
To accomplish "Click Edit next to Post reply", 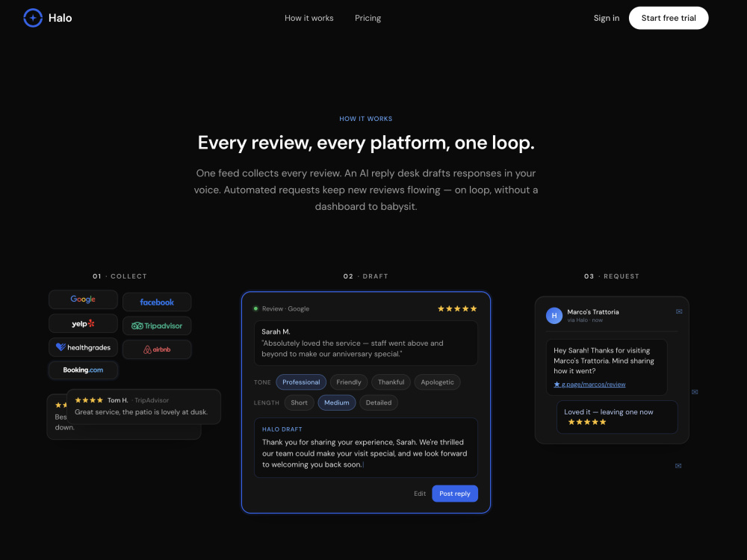I will [420, 494].
